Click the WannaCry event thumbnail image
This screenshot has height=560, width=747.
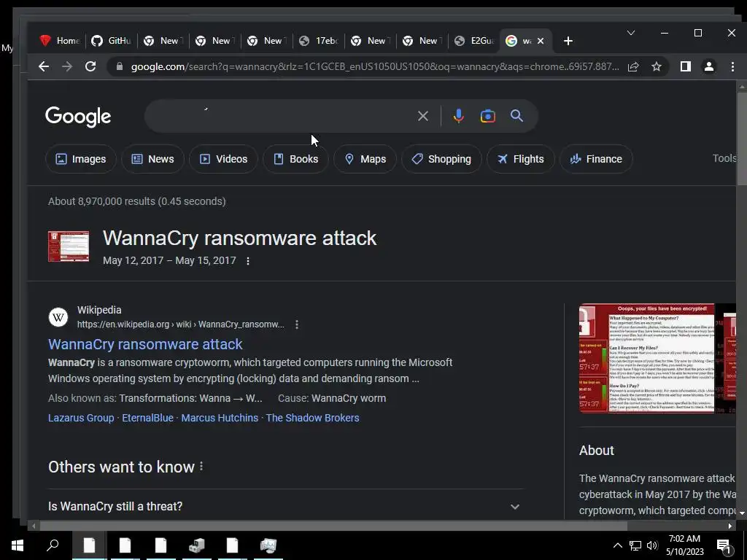[69, 246]
